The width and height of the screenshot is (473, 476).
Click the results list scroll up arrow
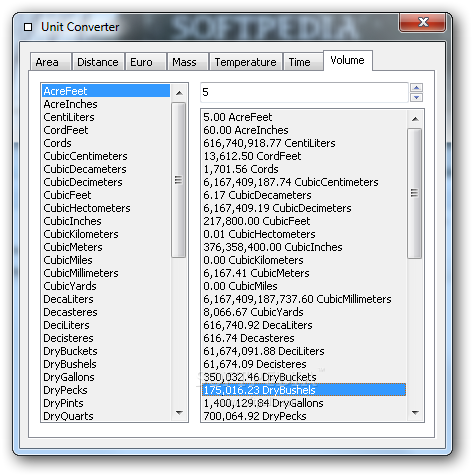415,119
